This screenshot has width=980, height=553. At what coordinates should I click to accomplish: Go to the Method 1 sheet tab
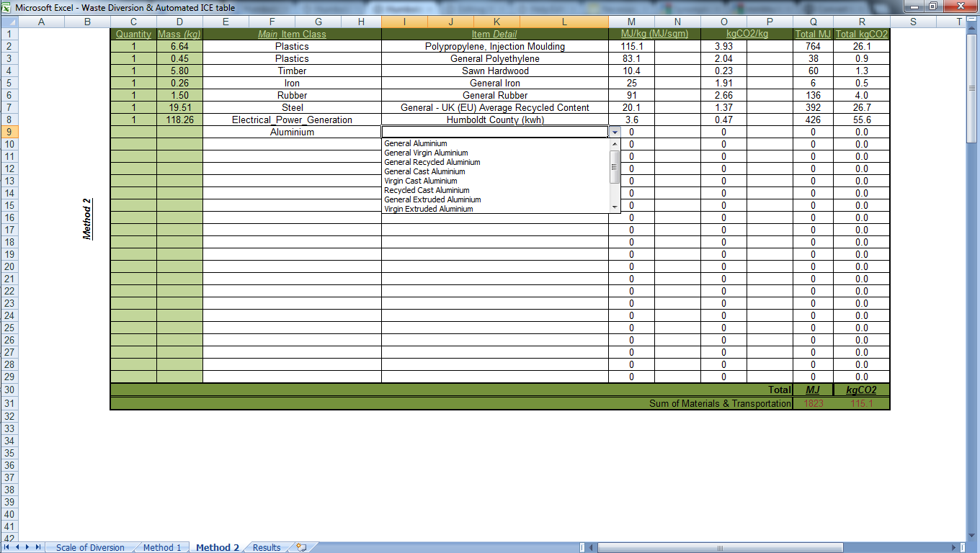click(x=162, y=548)
